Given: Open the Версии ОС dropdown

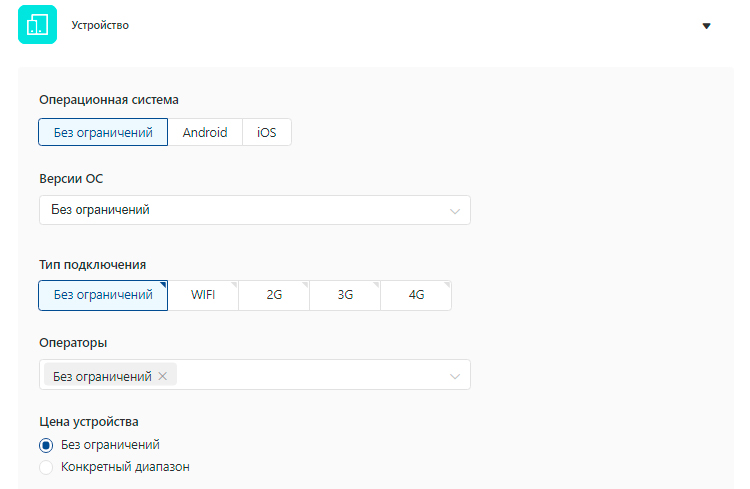Looking at the screenshot, I should point(240,210).
